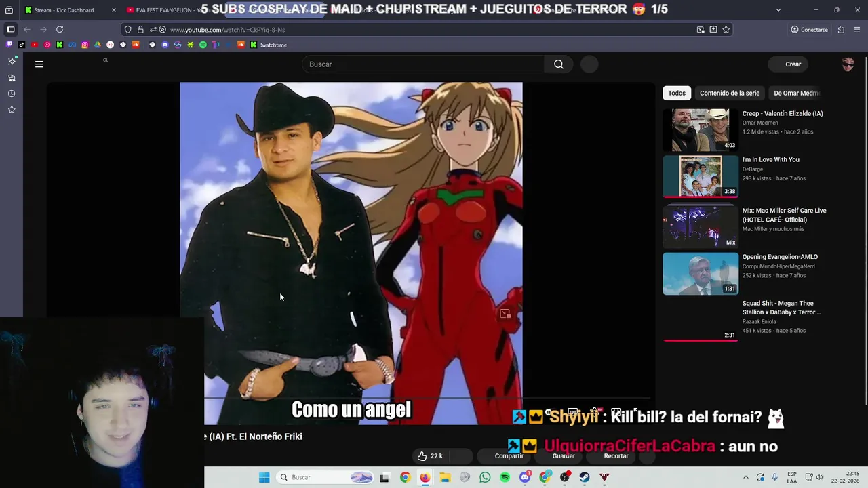
Task: Open the YouTube hamburger guide menu
Action: click(39, 64)
